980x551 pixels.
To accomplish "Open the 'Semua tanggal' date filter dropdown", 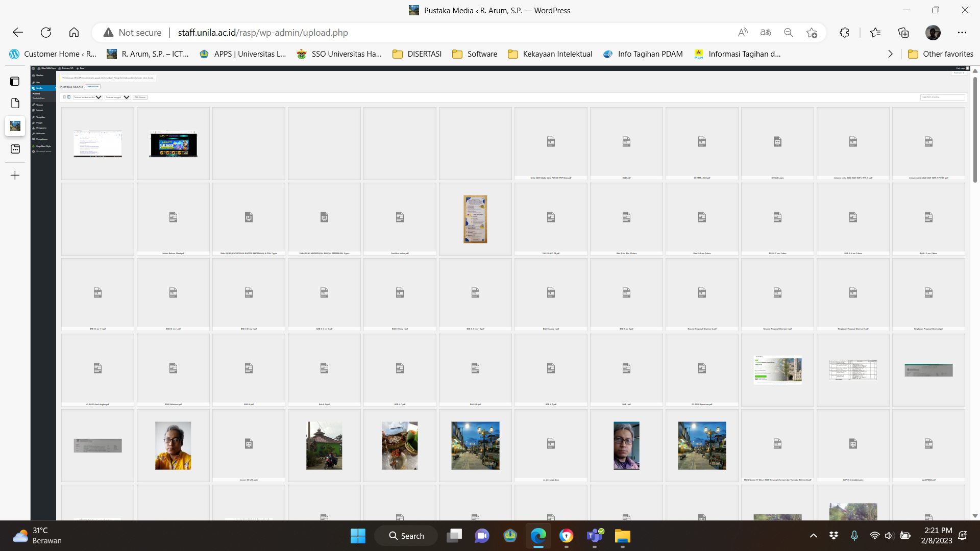I will (x=117, y=97).
